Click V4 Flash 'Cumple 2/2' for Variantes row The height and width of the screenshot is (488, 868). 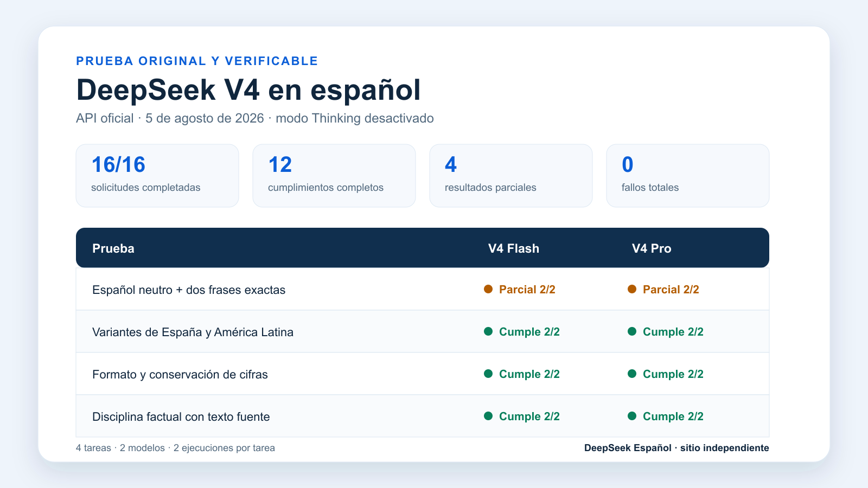[522, 332]
